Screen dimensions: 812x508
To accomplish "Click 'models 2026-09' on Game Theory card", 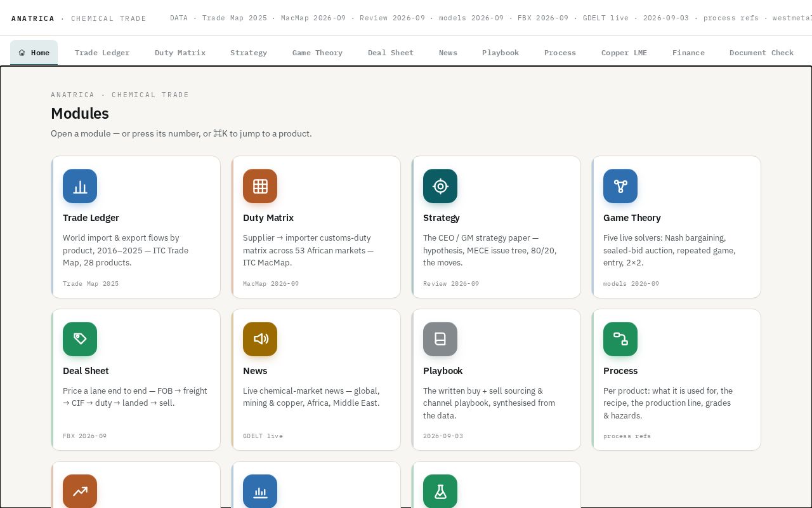I will [631, 284].
